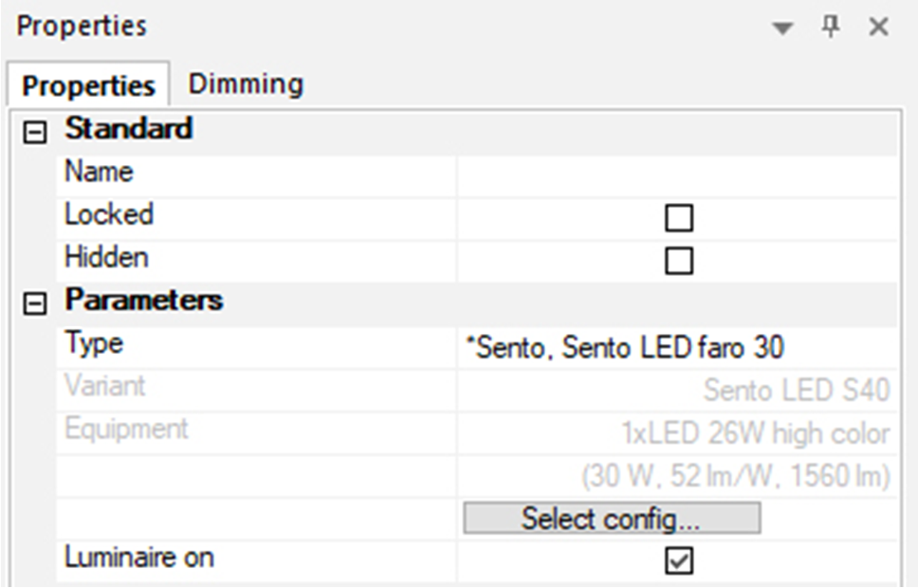Viewport: 918px width, 588px height.
Task: Switch to the Dimming tab
Action: point(246,83)
